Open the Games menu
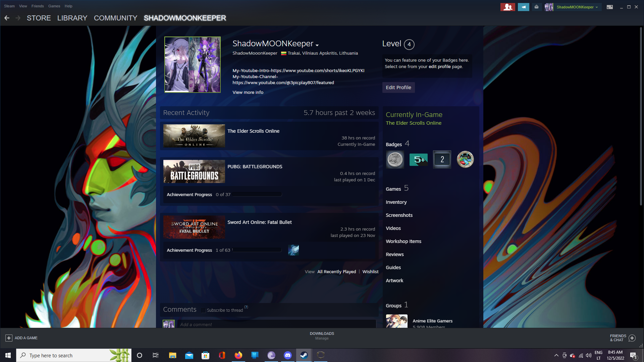Image resolution: width=644 pixels, height=362 pixels. coord(54,6)
